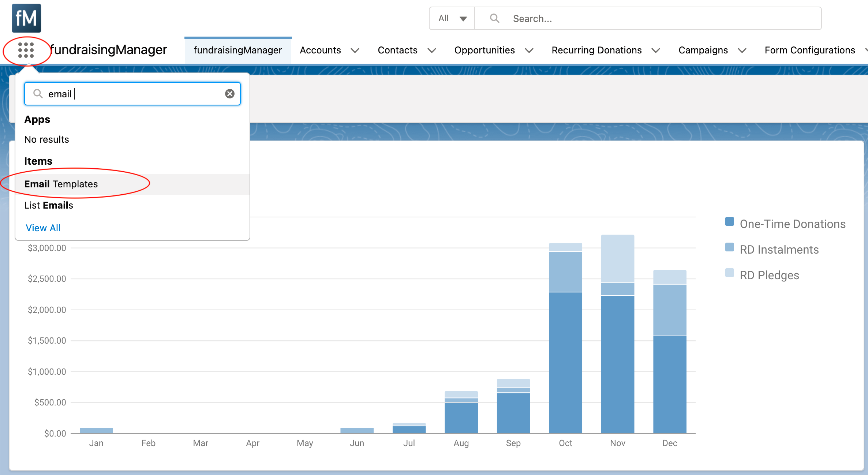Select Email Templates from items list
This screenshot has height=475, width=868.
tap(61, 184)
